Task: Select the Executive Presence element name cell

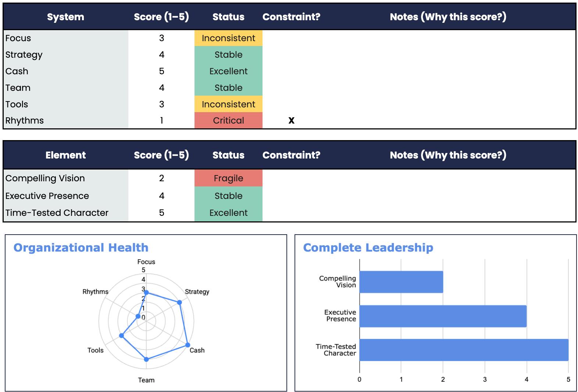Action: [66, 196]
